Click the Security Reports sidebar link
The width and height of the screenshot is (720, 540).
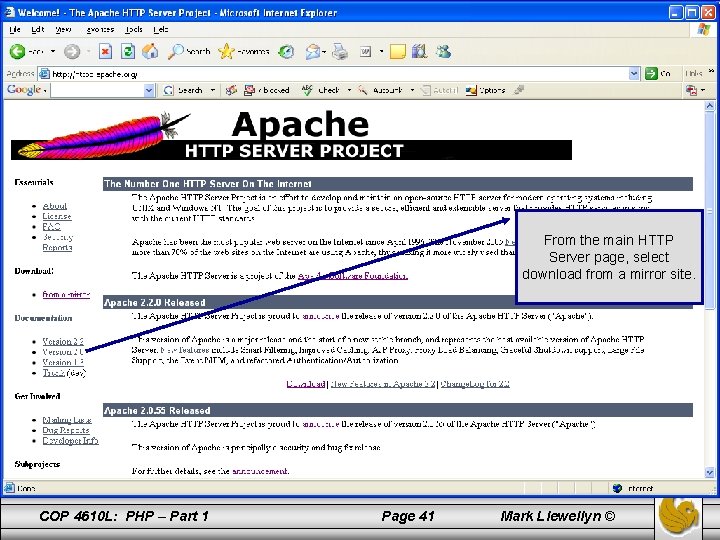pyautogui.click(x=57, y=242)
